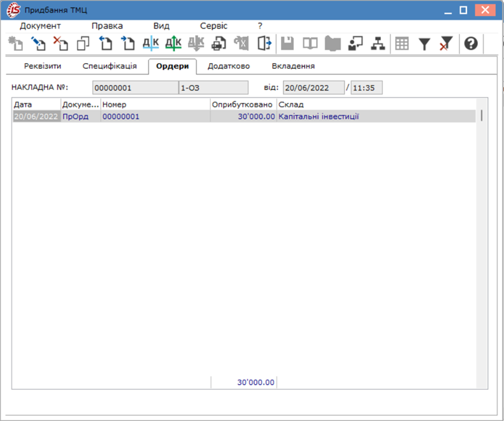Open the Правка menu
Viewport: 504px width, 421px height.
(x=107, y=26)
